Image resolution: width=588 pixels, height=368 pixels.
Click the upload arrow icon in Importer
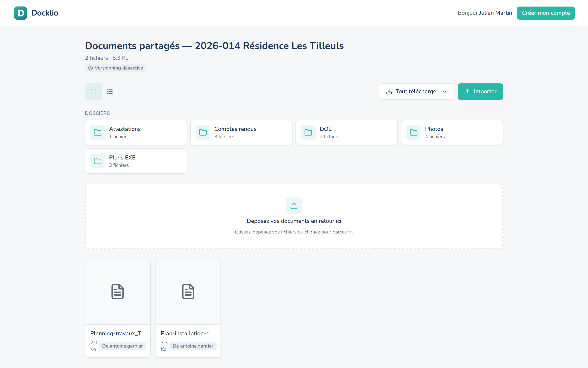tap(468, 92)
